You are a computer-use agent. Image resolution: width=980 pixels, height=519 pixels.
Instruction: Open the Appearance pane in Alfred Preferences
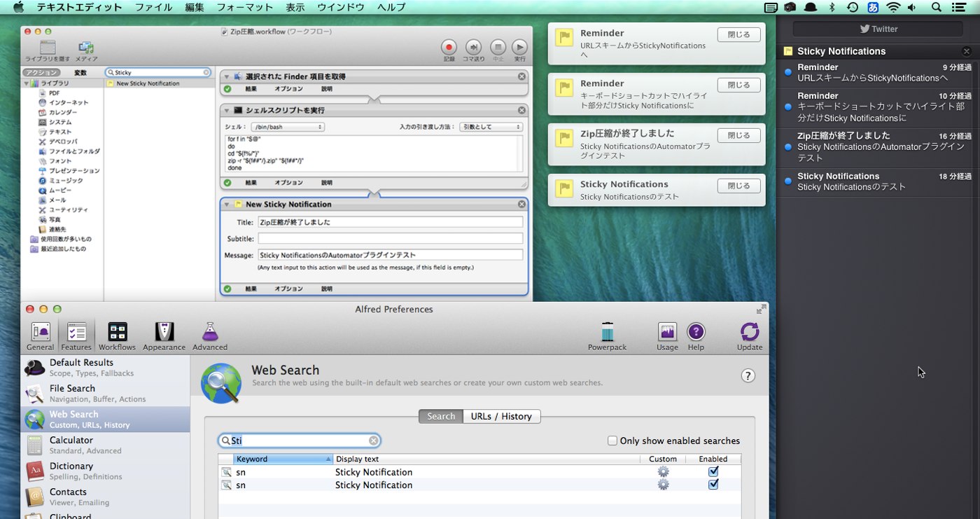[x=164, y=336]
